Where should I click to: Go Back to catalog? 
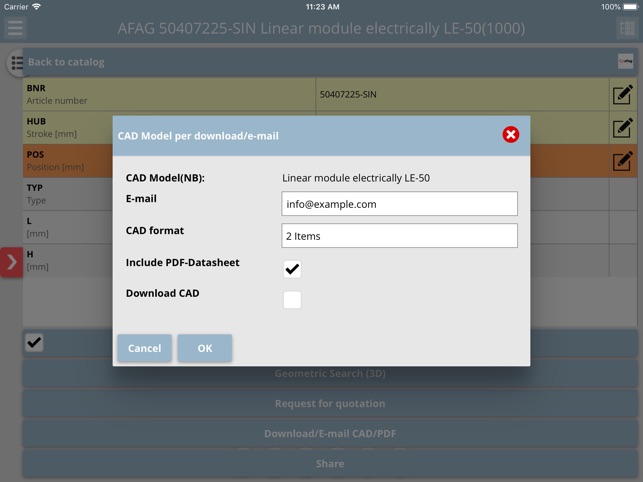(66, 62)
